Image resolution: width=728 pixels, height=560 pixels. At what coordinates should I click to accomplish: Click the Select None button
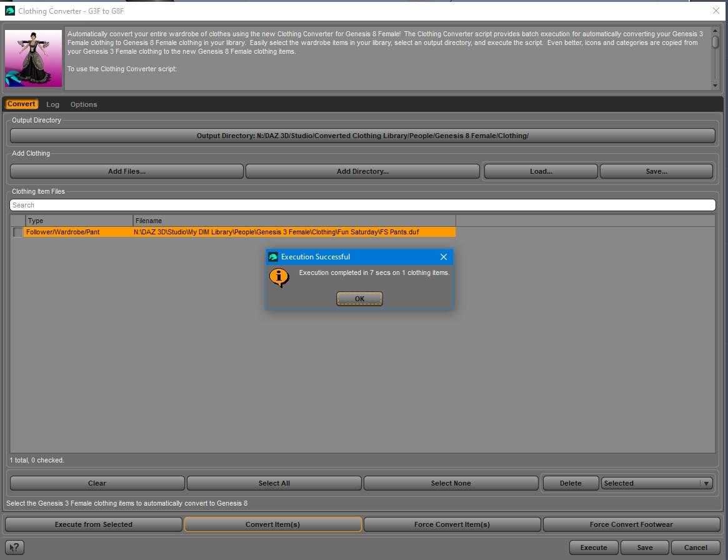pos(451,483)
